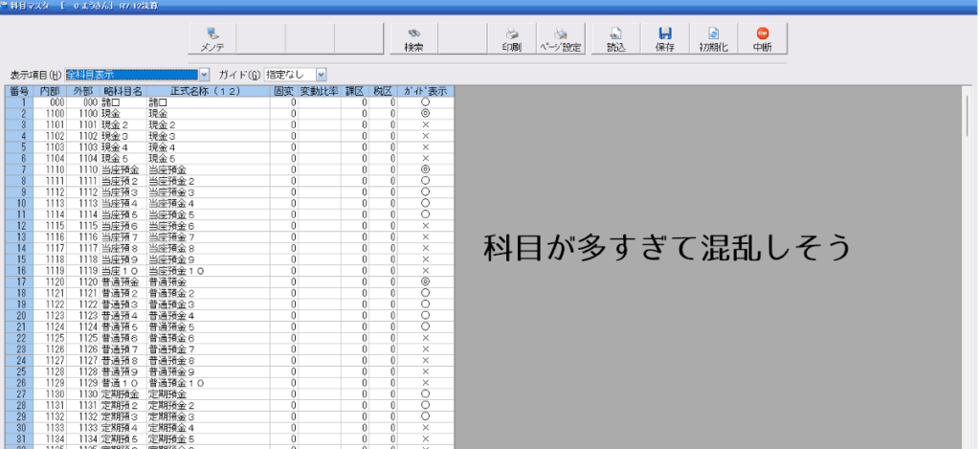Select the ガイド表示 column header
Screen dimensions: 980x449
[x=424, y=91]
